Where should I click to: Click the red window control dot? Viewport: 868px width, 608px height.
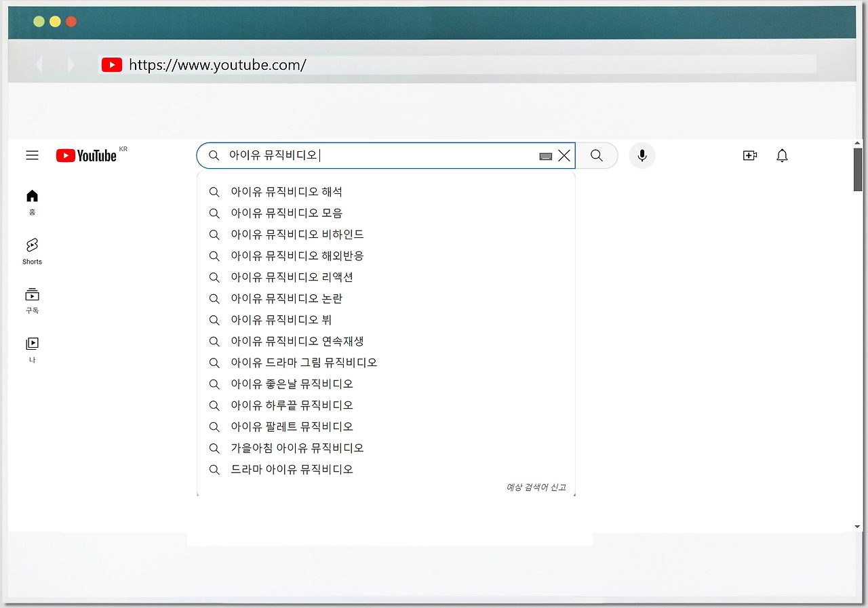click(x=71, y=22)
